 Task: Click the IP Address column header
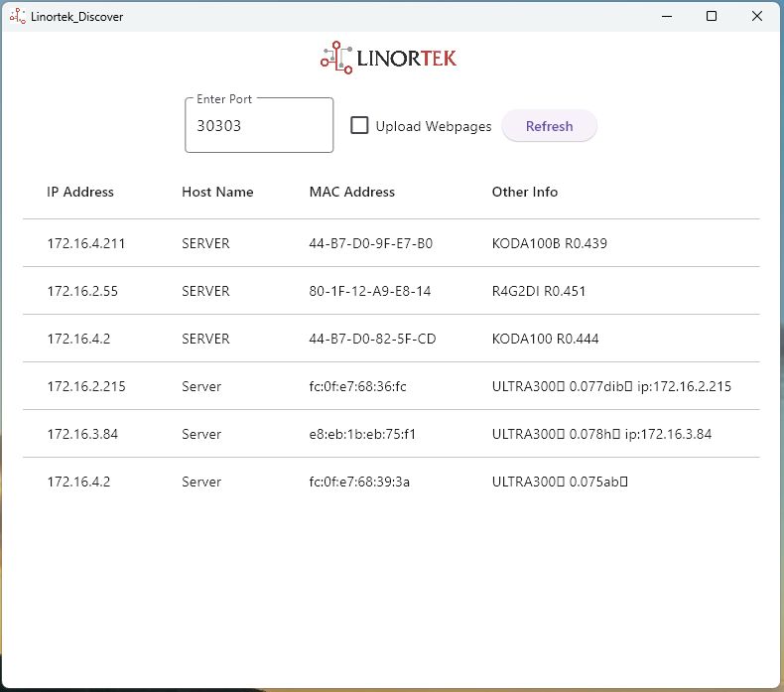80,192
